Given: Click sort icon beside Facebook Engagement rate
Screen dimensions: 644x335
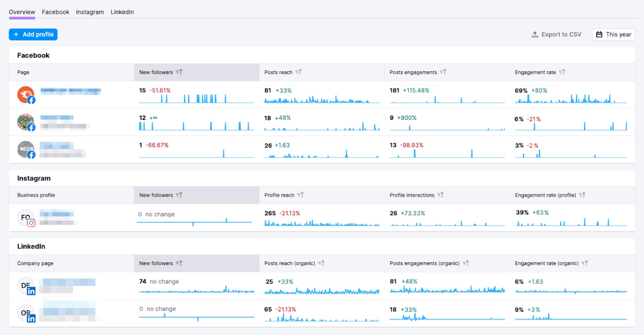Looking at the screenshot, I should pos(562,72).
